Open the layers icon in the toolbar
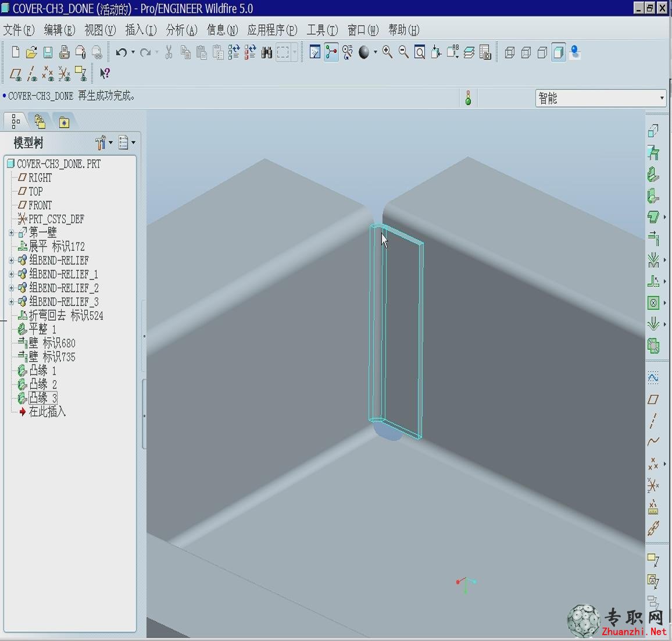672x641 pixels. [469, 52]
